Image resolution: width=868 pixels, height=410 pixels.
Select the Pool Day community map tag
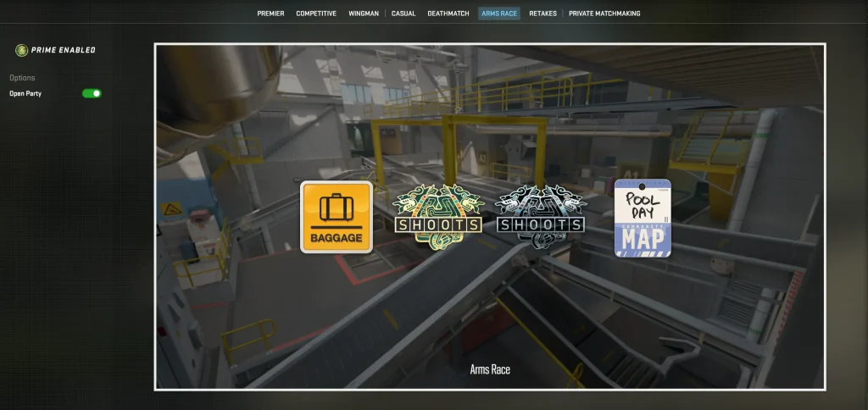tap(642, 219)
